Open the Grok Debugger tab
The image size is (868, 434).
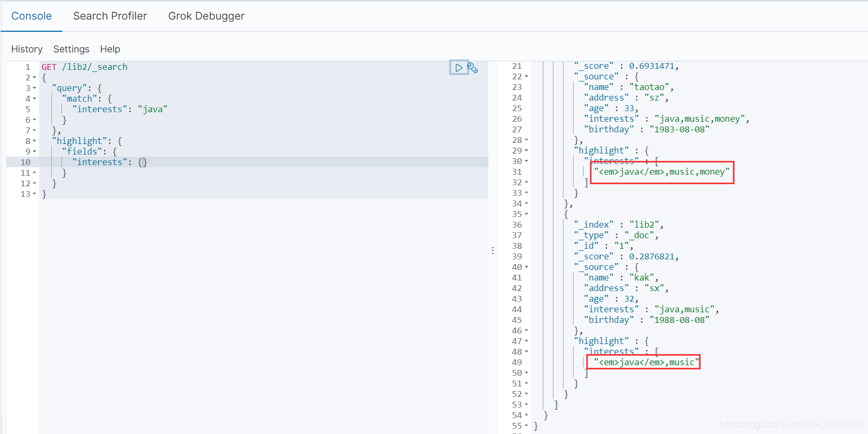(x=206, y=16)
